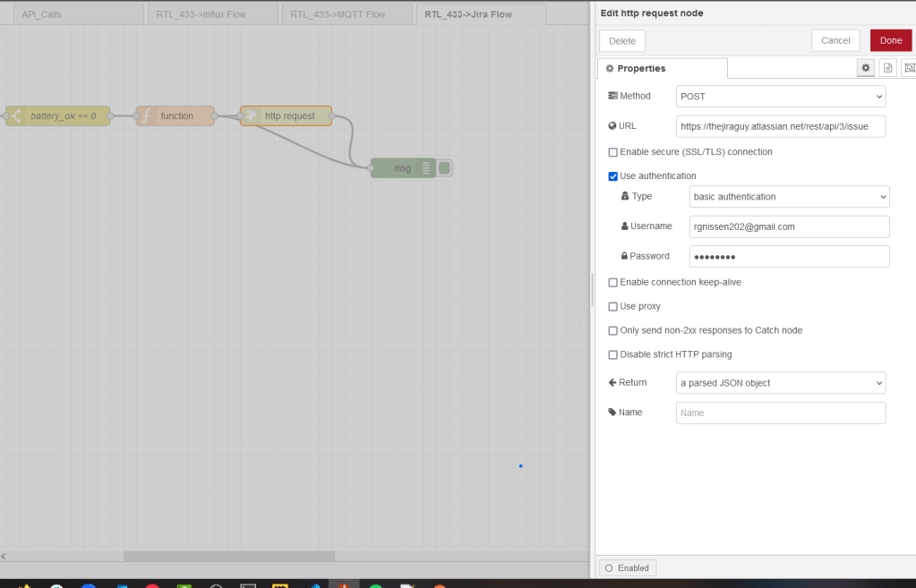
Task: Enable secure (SSL/TLS) connection checkbox
Action: (612, 152)
